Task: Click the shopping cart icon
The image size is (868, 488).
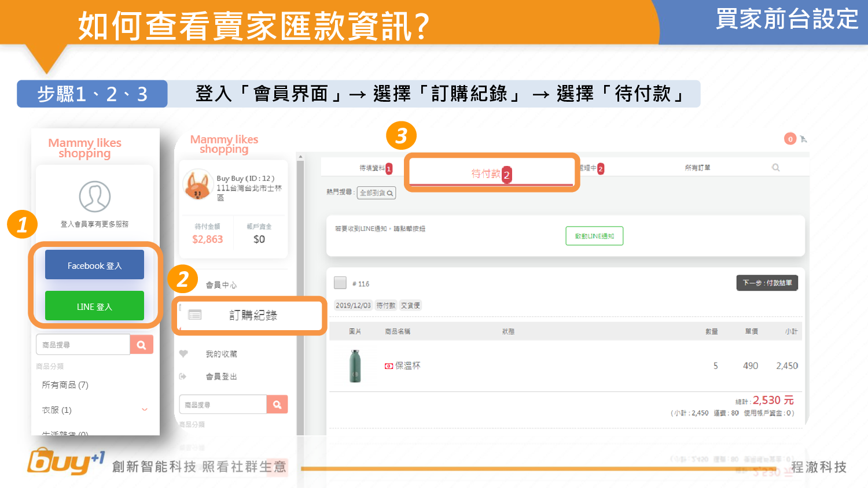Action: coord(803,139)
